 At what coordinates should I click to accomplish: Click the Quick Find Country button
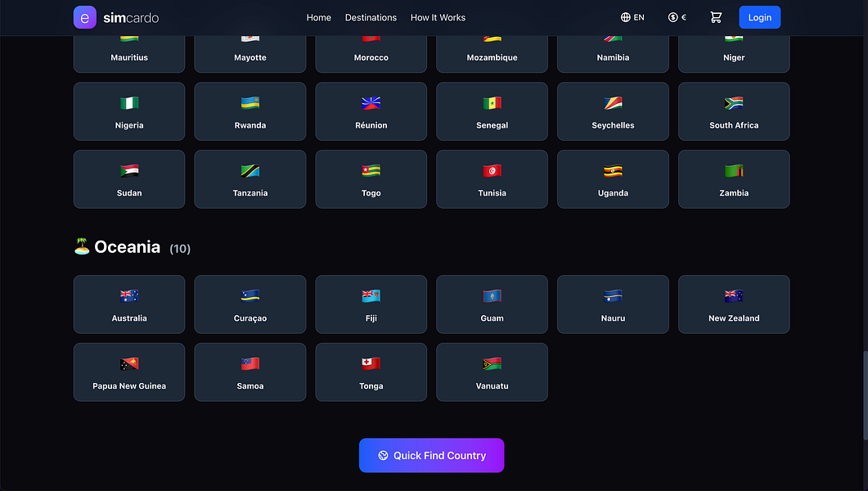tap(431, 456)
